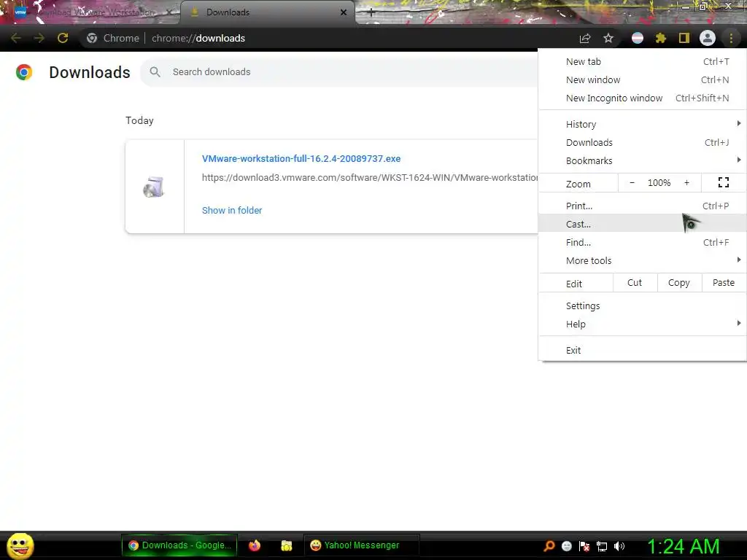This screenshot has width=747, height=560.
Task: Choose Exit from the menu
Action: 642,350
